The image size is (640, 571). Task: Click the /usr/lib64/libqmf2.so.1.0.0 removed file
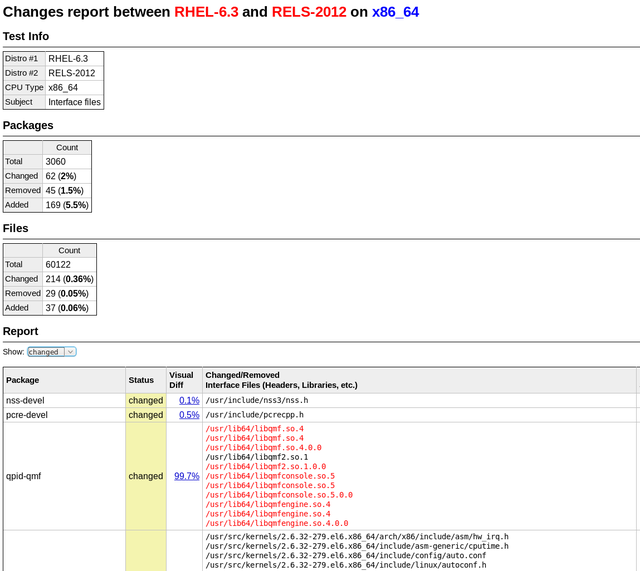(266, 466)
